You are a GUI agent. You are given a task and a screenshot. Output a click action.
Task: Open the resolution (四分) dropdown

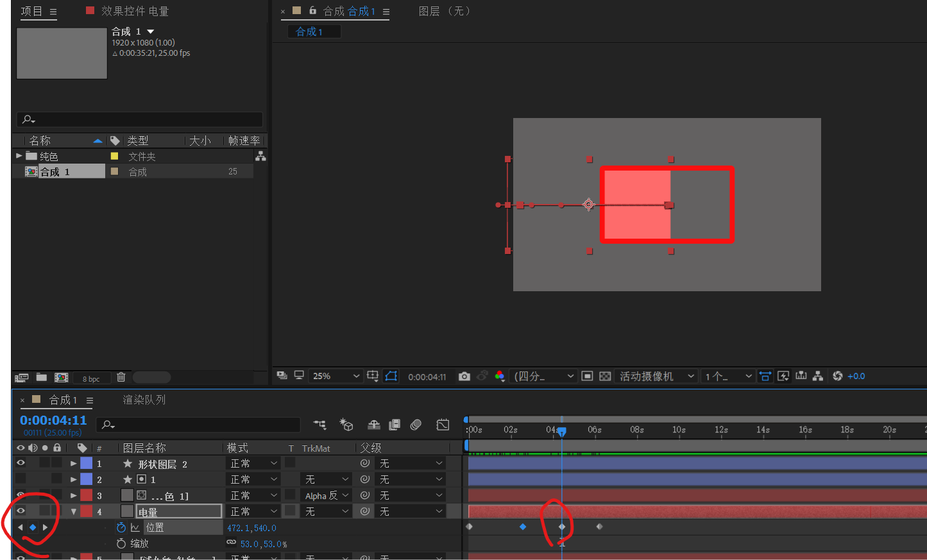pos(544,376)
